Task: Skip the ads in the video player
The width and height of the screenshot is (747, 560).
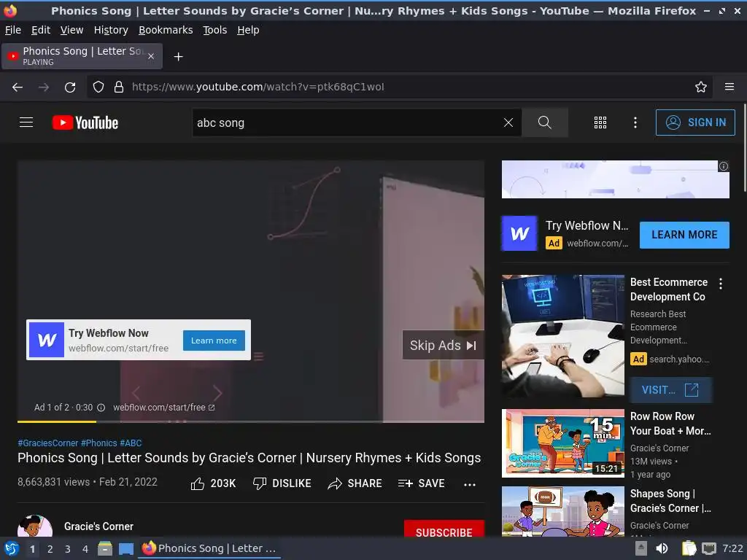Action: click(443, 345)
